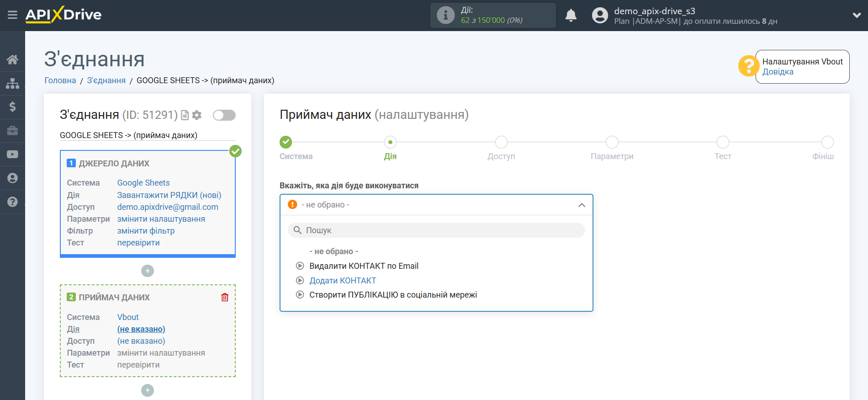Click змінити фільтр link
Image resolution: width=868 pixels, height=400 pixels.
(x=146, y=231)
